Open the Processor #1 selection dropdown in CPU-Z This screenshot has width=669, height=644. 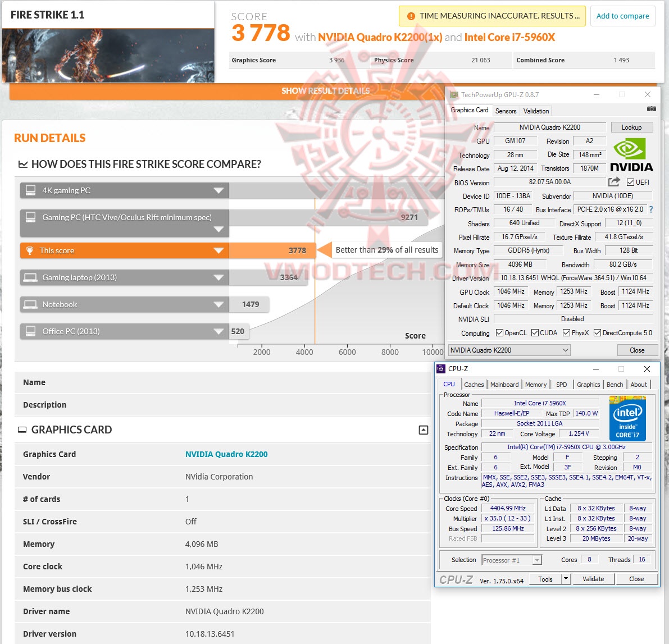coord(512,560)
